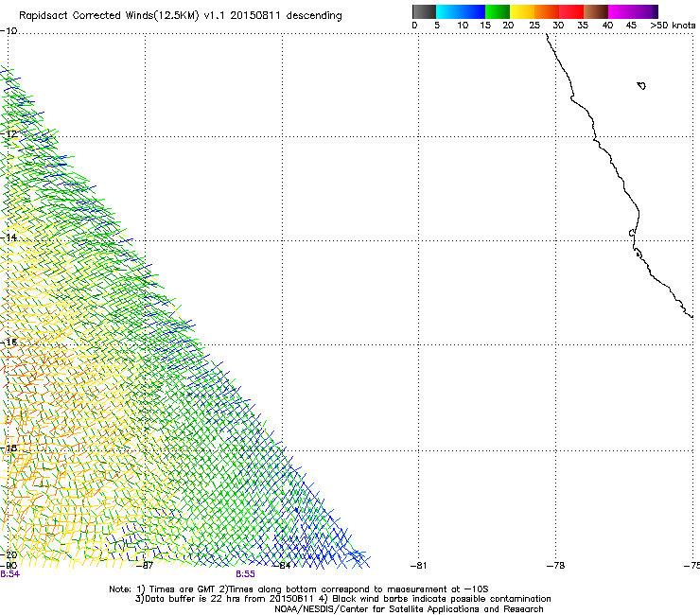
Task: Click the '40' legend scale label
Action: [607, 26]
